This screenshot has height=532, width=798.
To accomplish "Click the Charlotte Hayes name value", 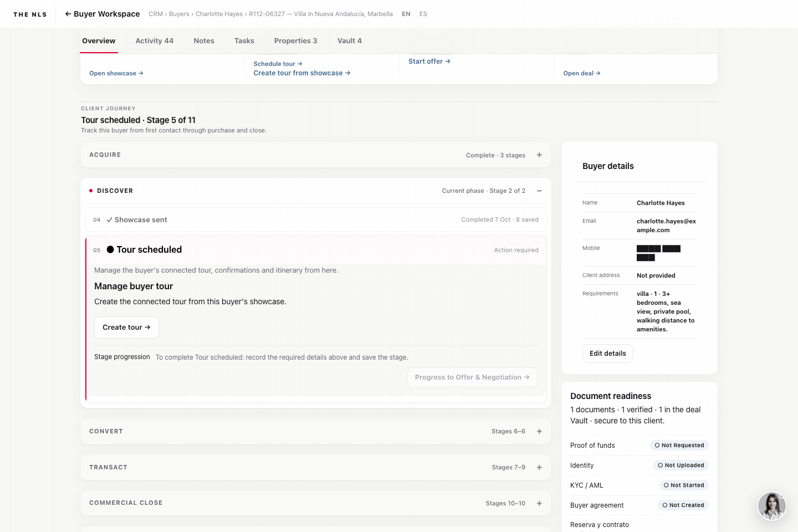I will tap(661, 203).
